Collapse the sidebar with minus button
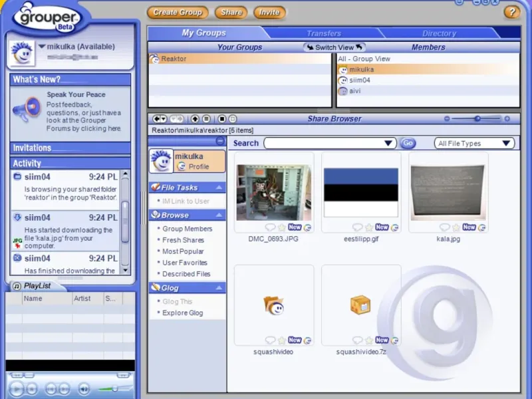This screenshot has height=399, width=532. click(x=220, y=141)
